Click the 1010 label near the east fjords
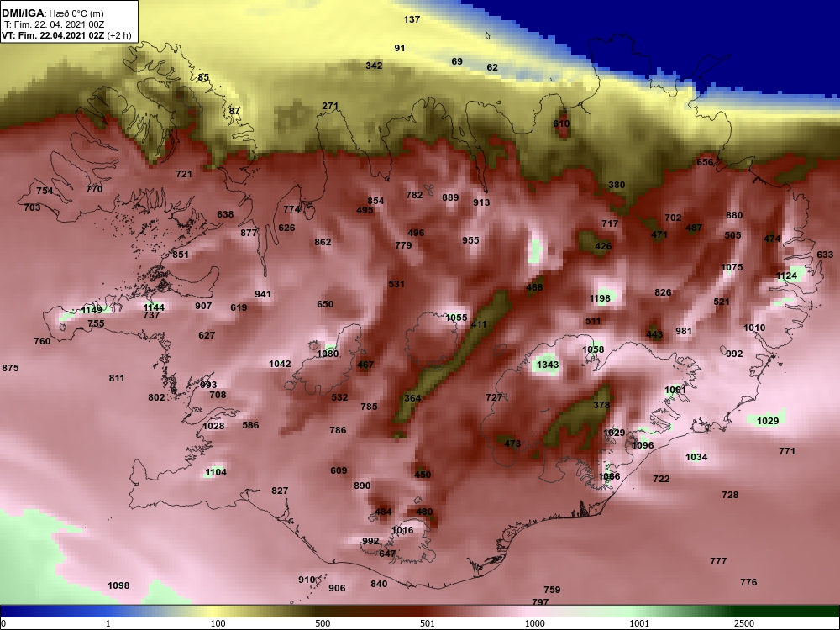The width and height of the screenshot is (840, 630). 754,328
